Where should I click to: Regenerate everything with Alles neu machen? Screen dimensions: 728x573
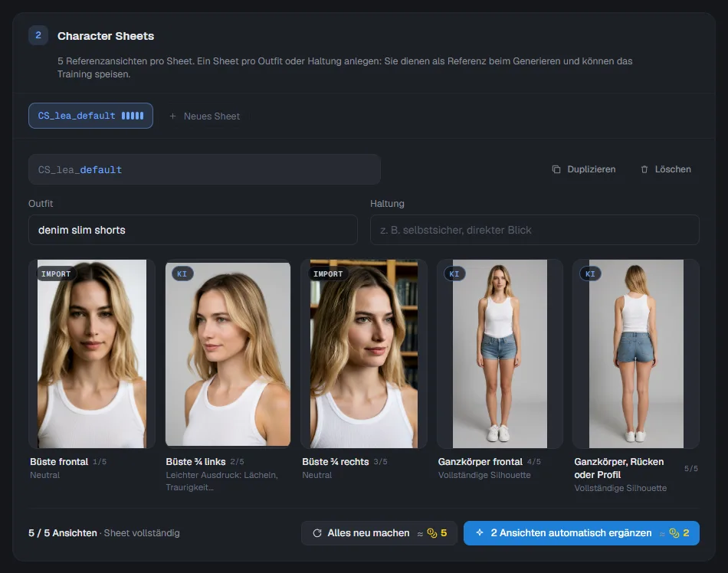pyautogui.click(x=379, y=533)
